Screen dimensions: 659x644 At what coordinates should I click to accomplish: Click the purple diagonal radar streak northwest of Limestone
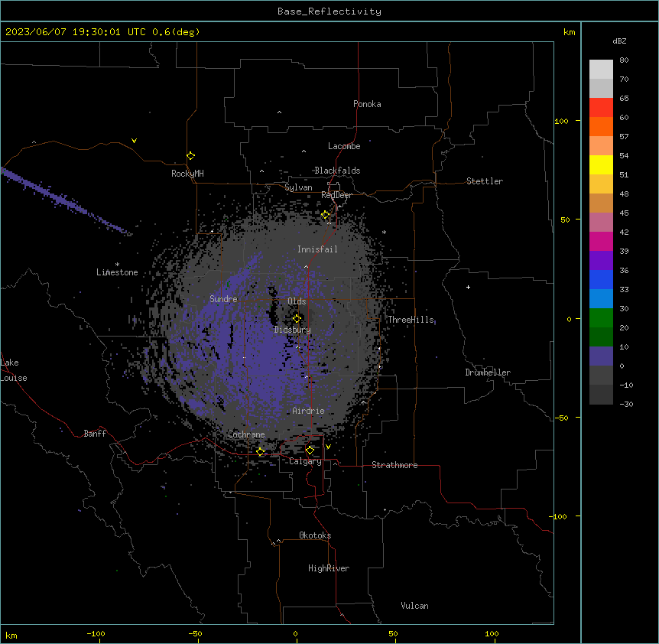(65, 201)
